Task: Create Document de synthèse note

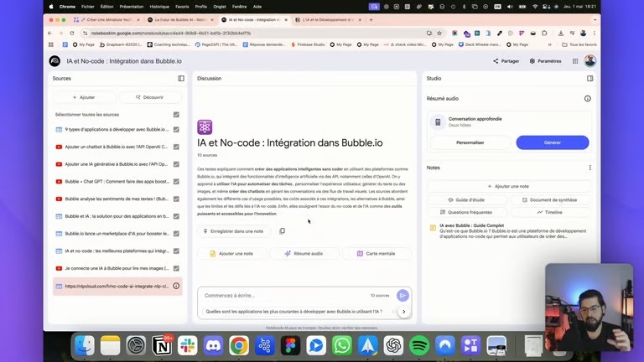Action: pos(549,200)
